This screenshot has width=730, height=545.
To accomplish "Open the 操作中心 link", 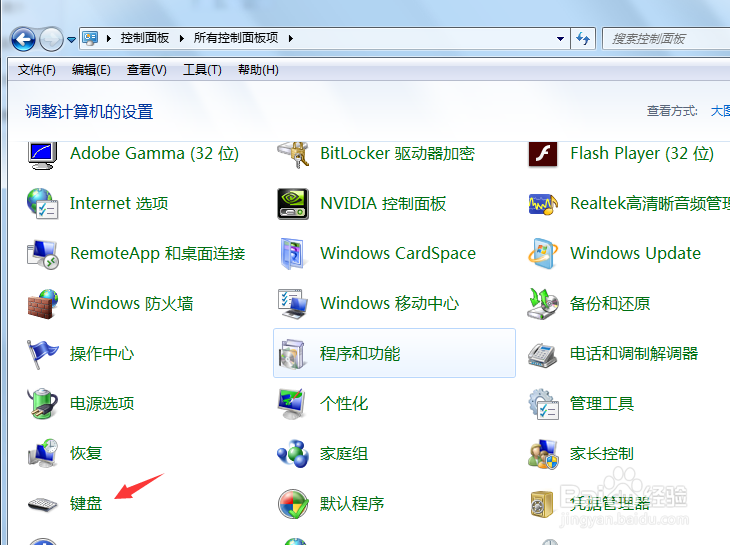I will pos(102,354).
